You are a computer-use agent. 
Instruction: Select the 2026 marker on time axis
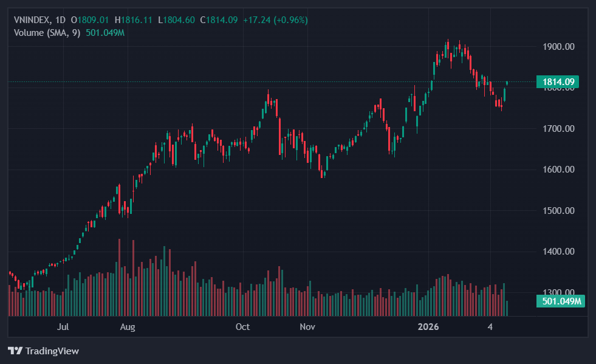pos(428,327)
